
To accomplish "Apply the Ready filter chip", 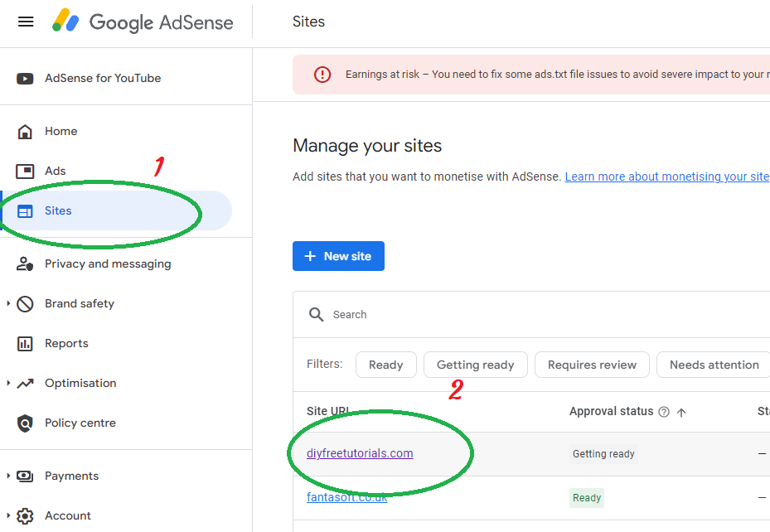I will click(386, 365).
